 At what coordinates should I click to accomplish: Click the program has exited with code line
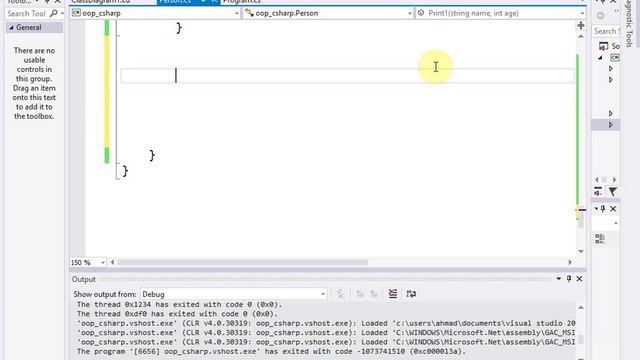click(x=271, y=351)
